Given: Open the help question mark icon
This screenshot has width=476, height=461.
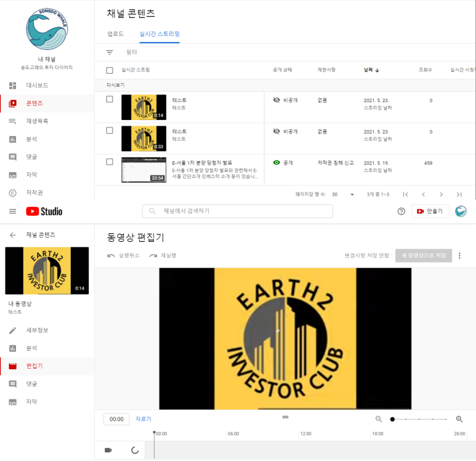Looking at the screenshot, I should coord(401,211).
